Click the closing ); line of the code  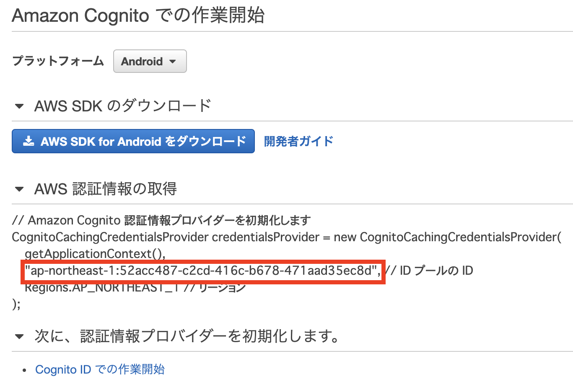pos(16,304)
